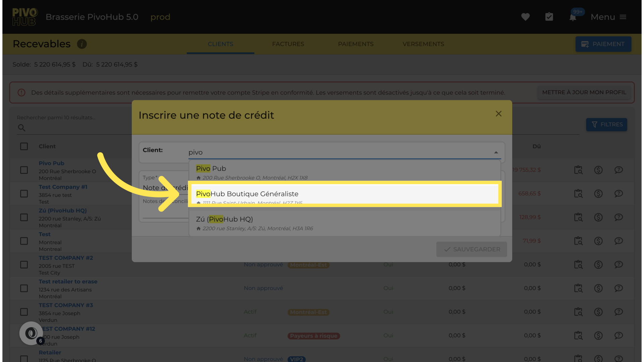Select the Zú (PivoHub HQ) option
This screenshot has width=644, height=362.
pos(344,223)
